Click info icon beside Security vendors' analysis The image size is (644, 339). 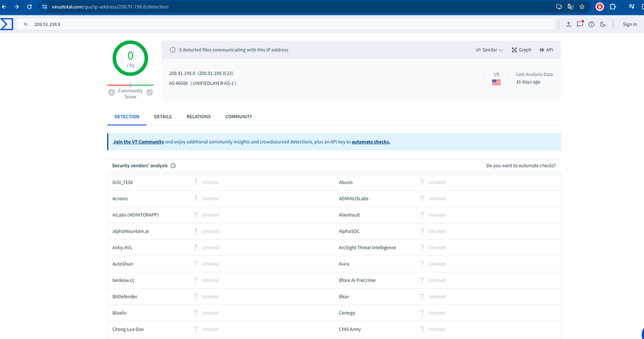(173, 166)
